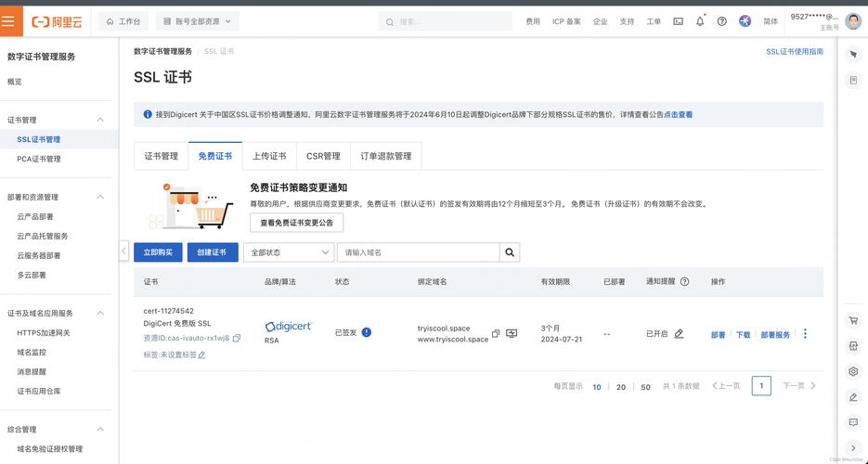
Task: Click the 立即购买 button
Action: (158, 252)
